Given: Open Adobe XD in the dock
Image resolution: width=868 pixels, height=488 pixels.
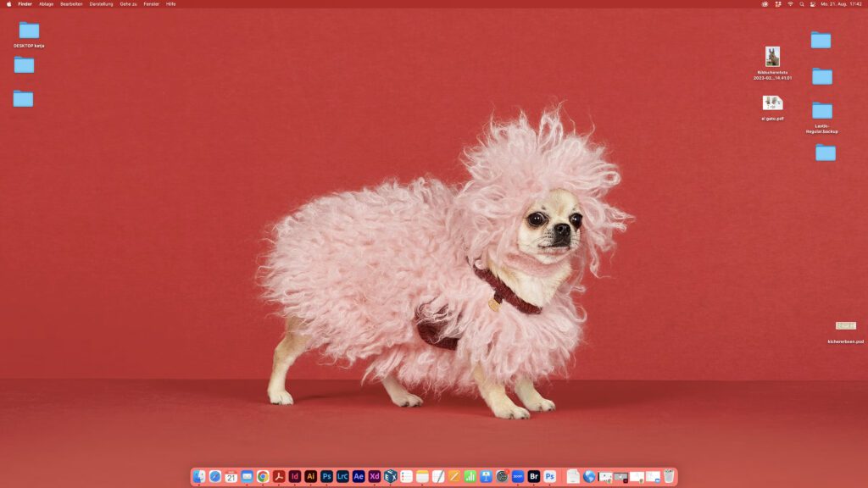Looking at the screenshot, I should [375, 477].
